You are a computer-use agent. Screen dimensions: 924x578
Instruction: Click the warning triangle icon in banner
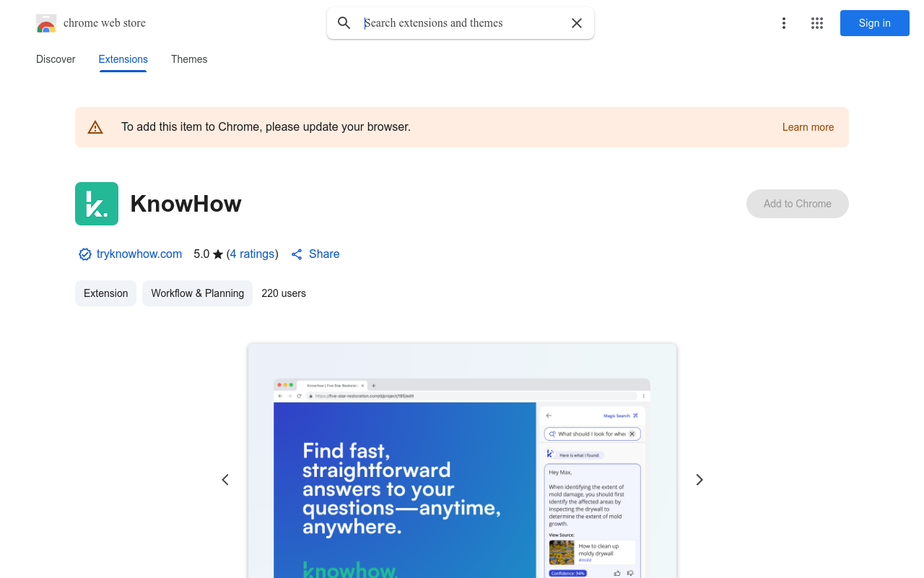coord(95,127)
